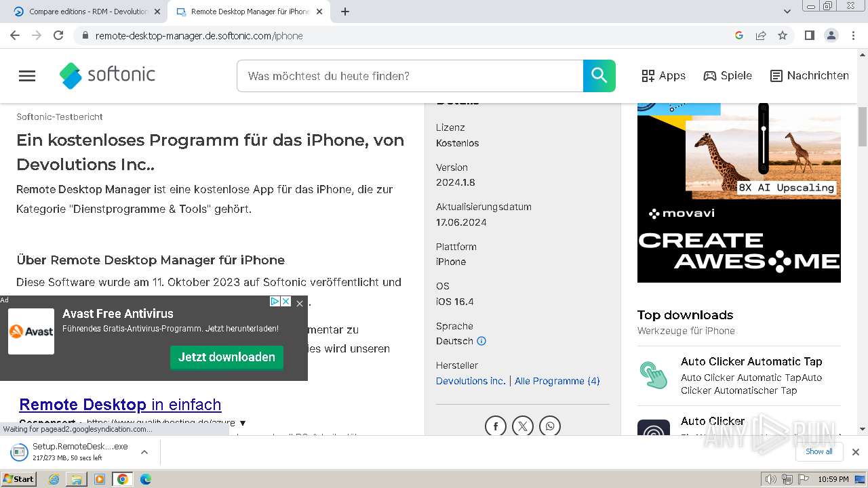The width and height of the screenshot is (868, 488).
Task: Open the Chrome profile avatar
Action: 831,35
